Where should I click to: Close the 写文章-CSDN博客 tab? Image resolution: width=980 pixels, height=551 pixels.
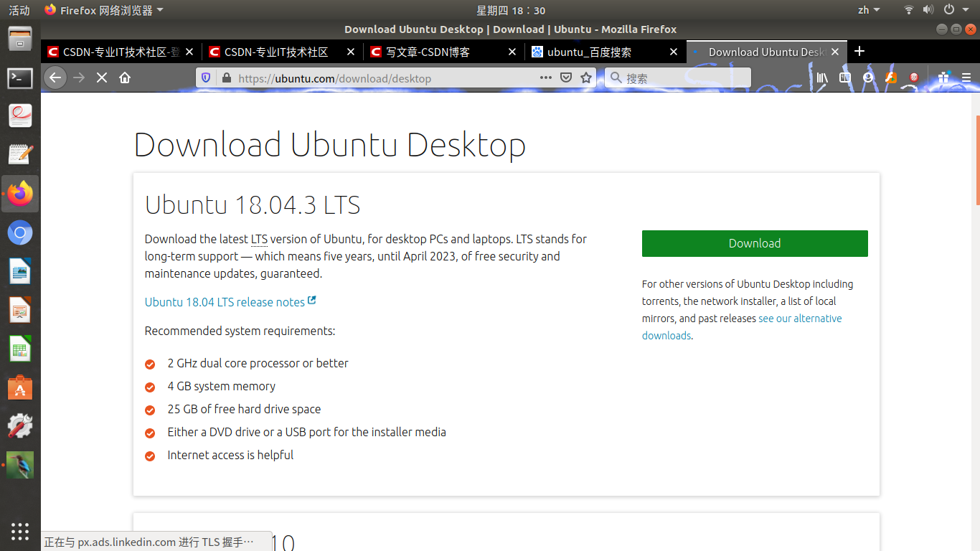click(x=512, y=52)
